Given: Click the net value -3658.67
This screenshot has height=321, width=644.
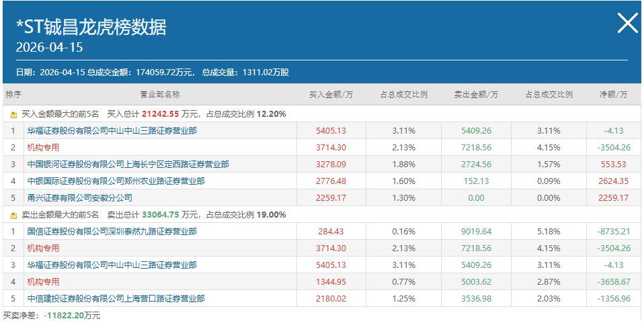Looking at the screenshot, I should 614,282.
